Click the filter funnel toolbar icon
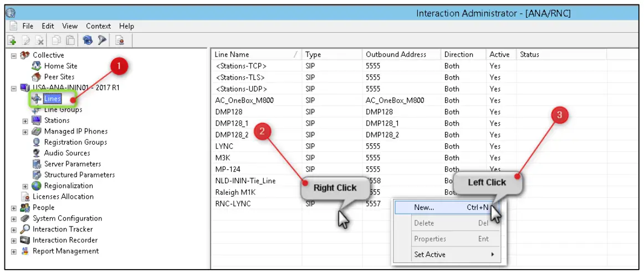 [101, 40]
